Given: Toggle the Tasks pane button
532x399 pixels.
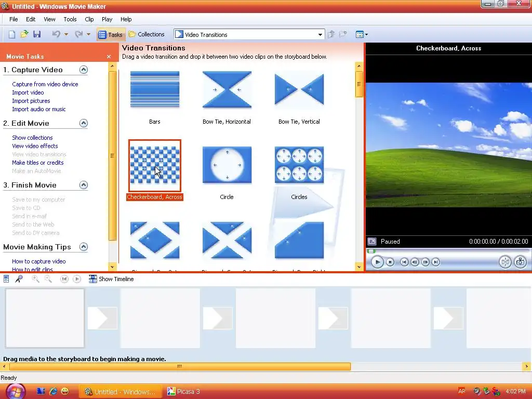Looking at the screenshot, I should coord(110,35).
